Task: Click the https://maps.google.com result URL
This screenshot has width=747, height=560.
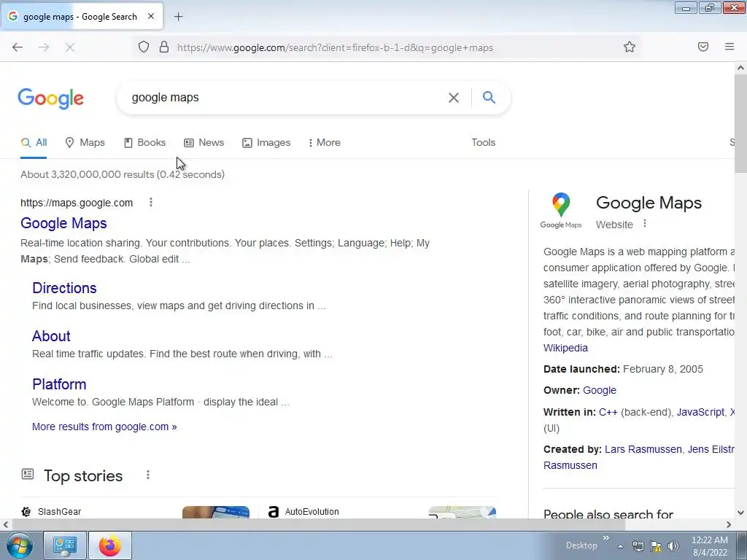Action: click(x=77, y=203)
